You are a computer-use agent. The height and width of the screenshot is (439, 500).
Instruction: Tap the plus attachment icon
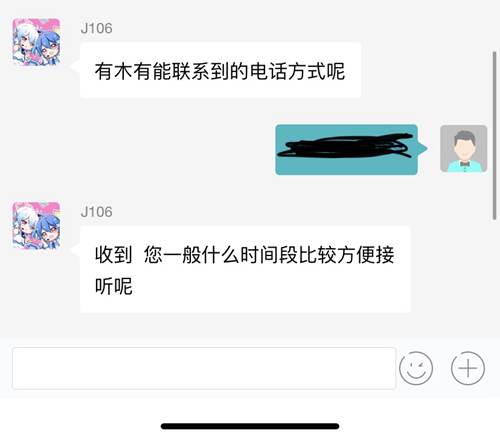point(468,368)
